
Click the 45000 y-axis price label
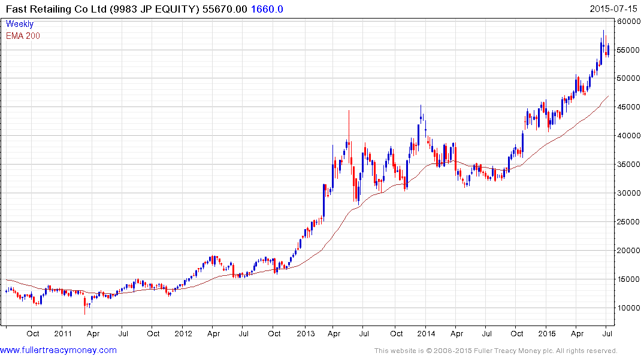[x=629, y=108]
